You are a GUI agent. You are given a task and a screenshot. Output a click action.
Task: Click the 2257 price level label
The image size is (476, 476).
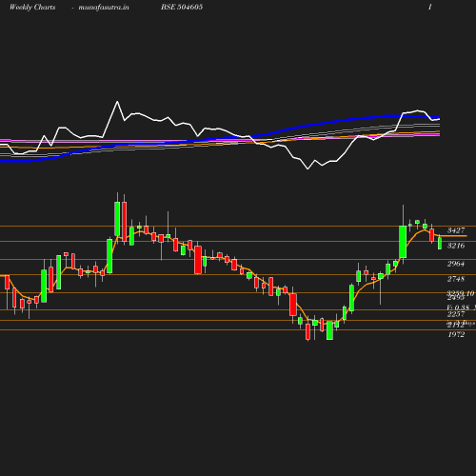pyautogui.click(x=456, y=314)
